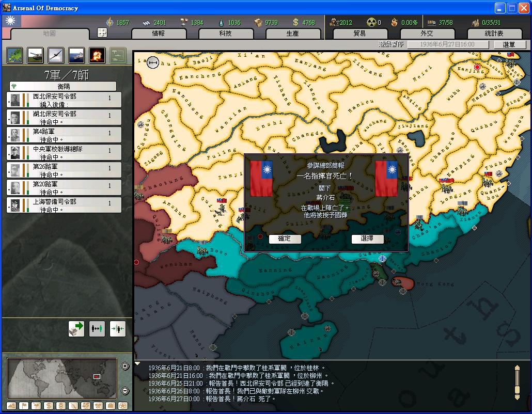This screenshot has width=532, height=414.
Task: Switch to economic dollar map mode
Action: (49, 406)
